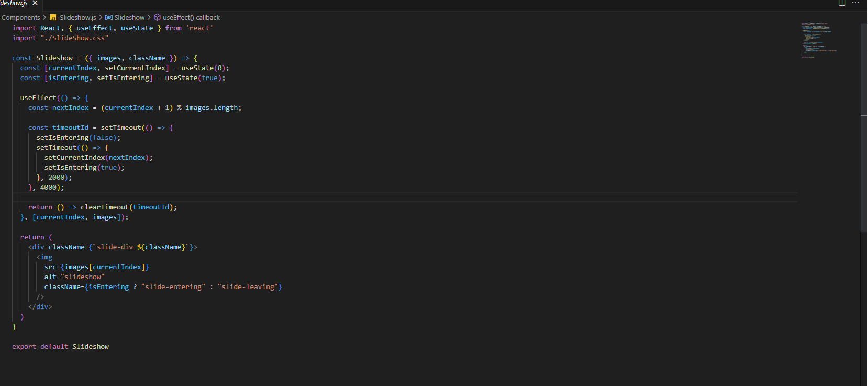Click the cube icon beside useEffect() callback
Image resolution: width=868 pixels, height=386 pixels.
(157, 18)
